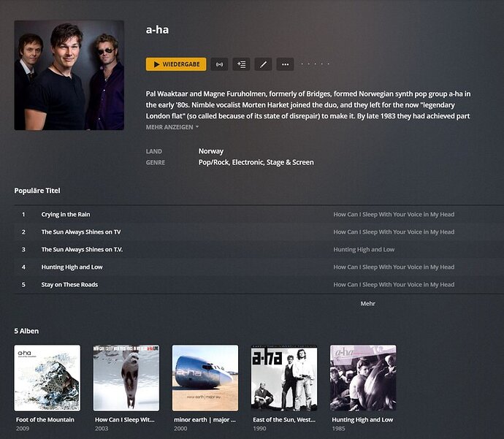Play The Sun Always Shines on TV

coord(81,232)
